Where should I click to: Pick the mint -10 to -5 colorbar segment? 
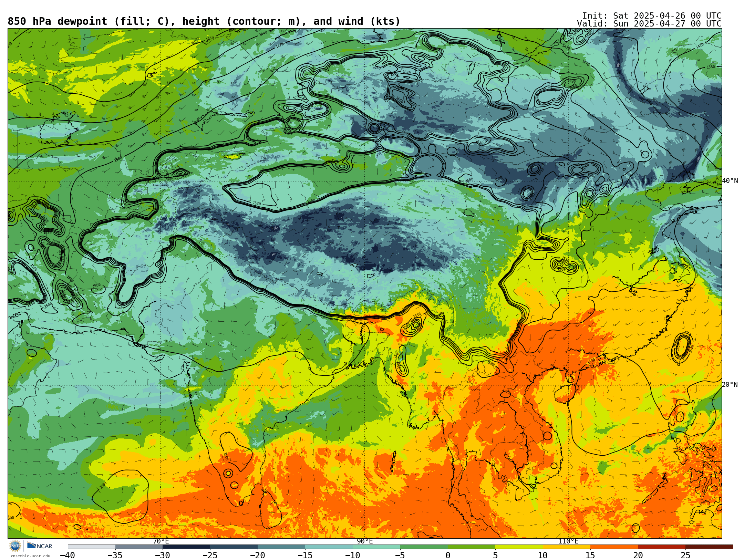click(x=377, y=547)
